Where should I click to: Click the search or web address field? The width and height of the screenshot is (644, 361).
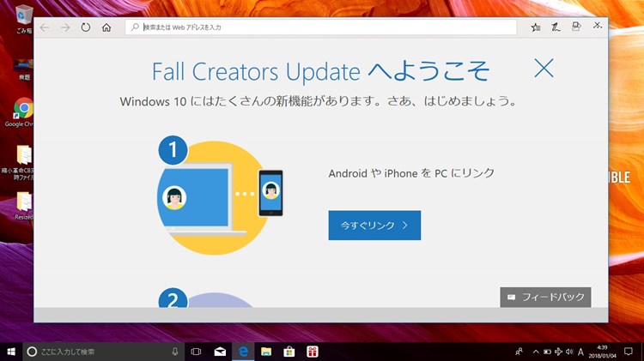321,27
